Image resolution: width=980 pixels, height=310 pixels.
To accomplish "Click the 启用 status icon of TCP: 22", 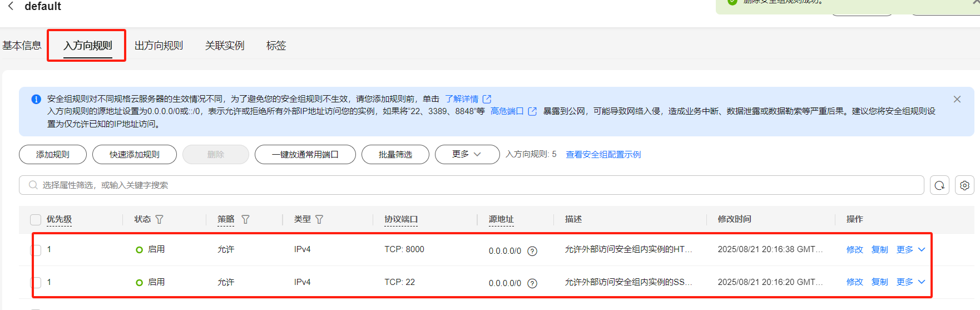I will (x=140, y=283).
